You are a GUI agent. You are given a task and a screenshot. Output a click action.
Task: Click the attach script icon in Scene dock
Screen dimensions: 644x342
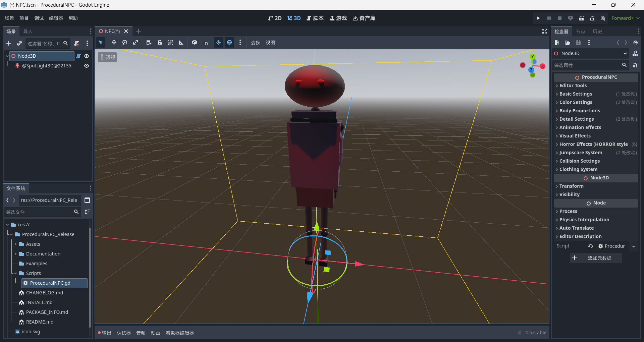(77, 43)
